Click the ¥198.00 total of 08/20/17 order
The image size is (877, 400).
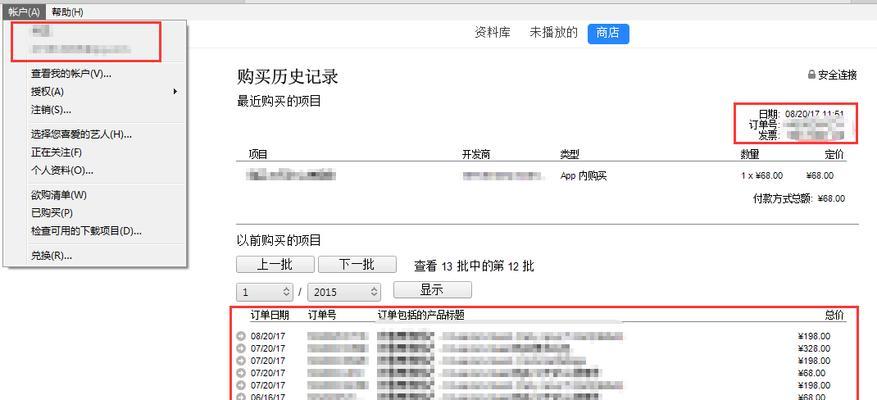coord(814,336)
